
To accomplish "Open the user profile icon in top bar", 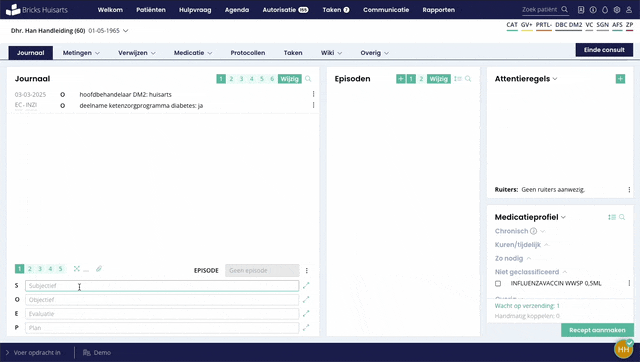I will coord(629,10).
